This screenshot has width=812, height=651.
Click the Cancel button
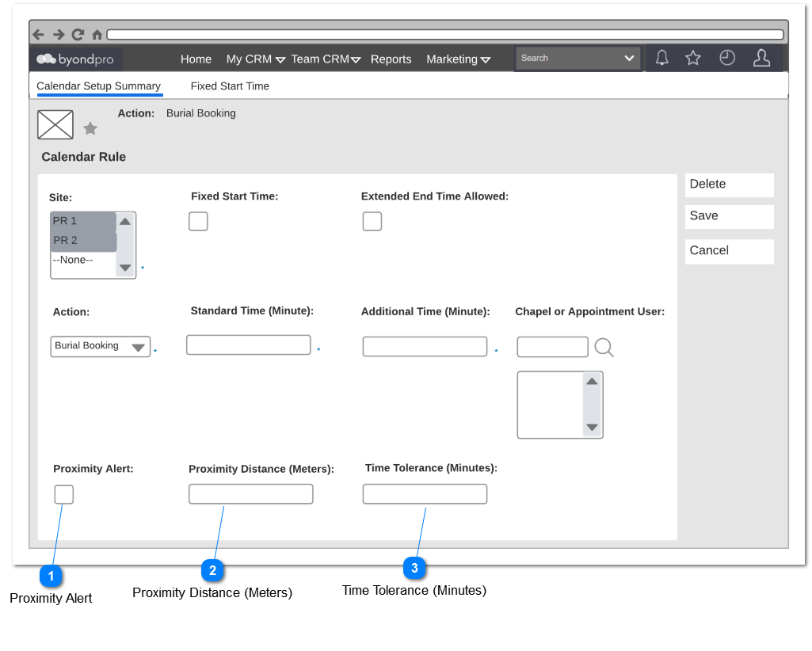pos(729,251)
